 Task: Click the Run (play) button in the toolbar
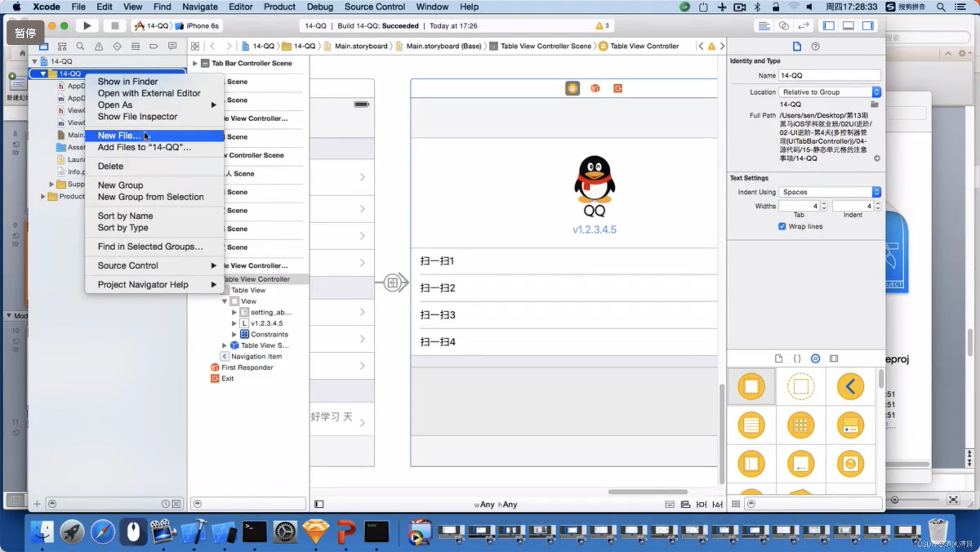pyautogui.click(x=87, y=26)
